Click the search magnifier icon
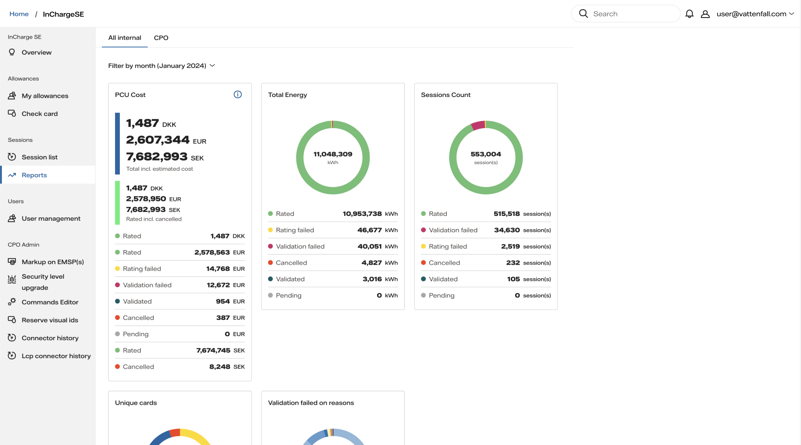This screenshot has height=445, width=801. click(583, 14)
